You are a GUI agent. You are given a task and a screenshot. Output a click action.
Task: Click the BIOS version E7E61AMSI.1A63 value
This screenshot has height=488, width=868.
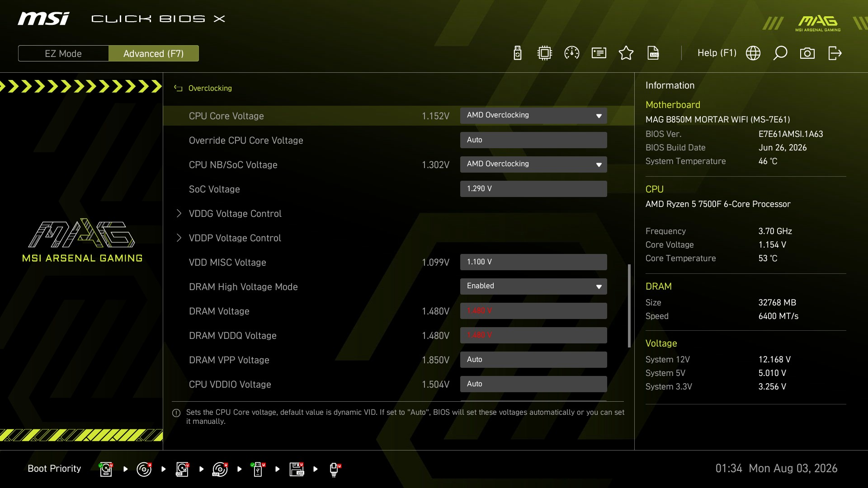[x=791, y=134]
